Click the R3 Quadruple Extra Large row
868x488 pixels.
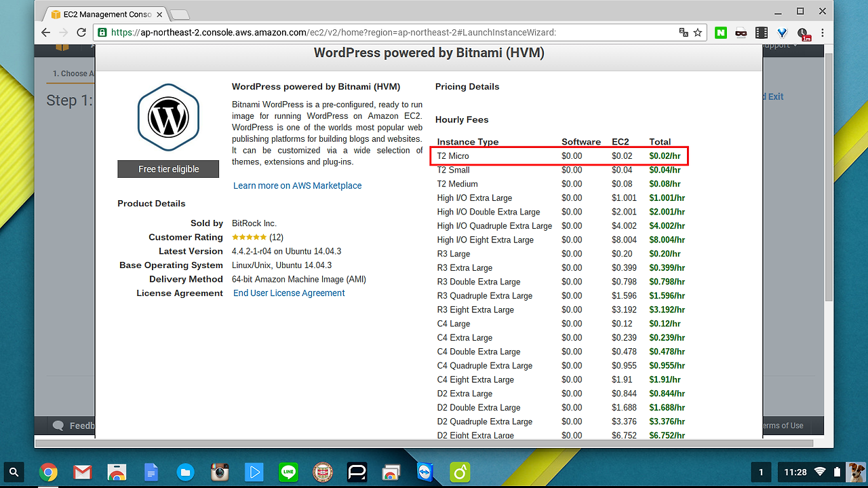point(560,296)
